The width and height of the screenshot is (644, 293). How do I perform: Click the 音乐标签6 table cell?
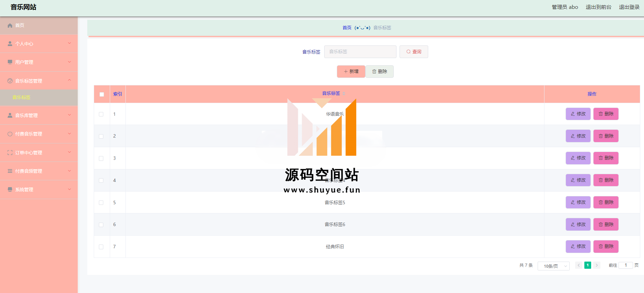tap(335, 225)
